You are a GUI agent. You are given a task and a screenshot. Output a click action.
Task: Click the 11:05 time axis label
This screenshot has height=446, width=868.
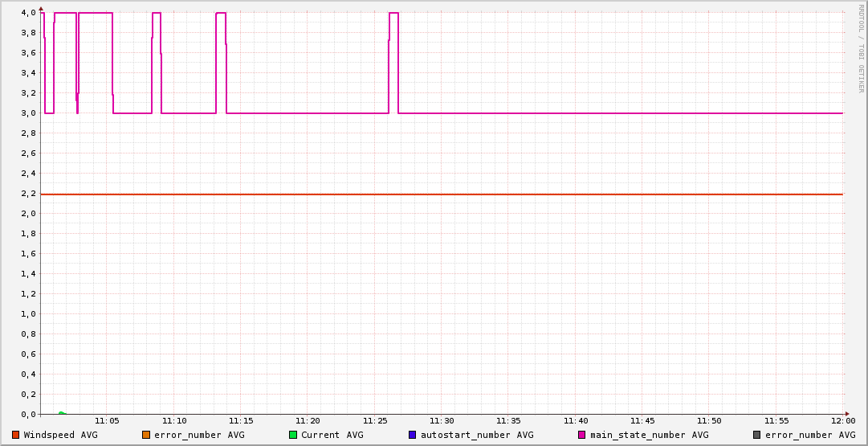107,420
